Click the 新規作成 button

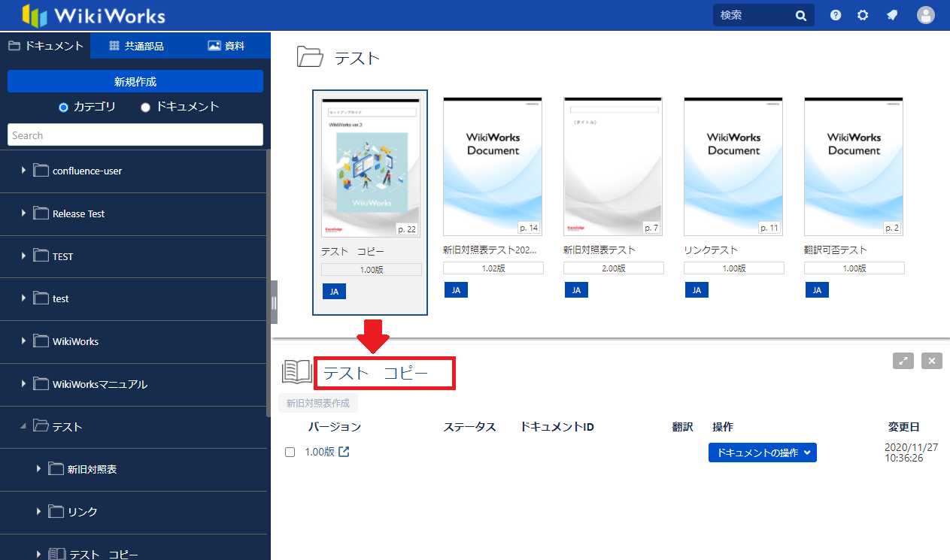point(135,81)
